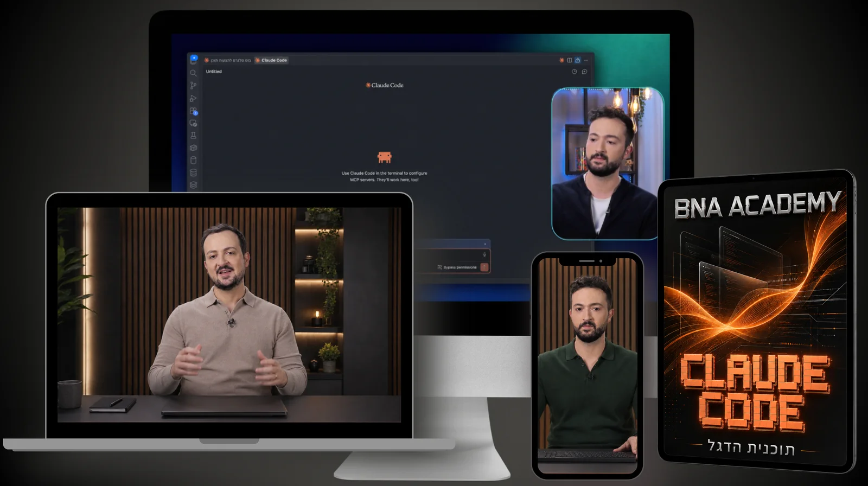868x486 pixels.
Task: Click the Hebrew subtitle on the tablet cover
Action: 752,447
